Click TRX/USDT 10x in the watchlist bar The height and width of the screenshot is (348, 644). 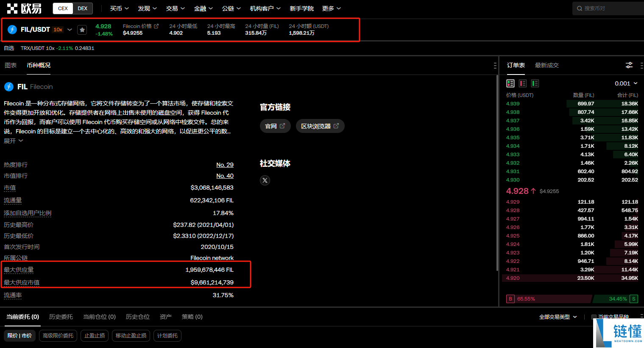pos(38,48)
